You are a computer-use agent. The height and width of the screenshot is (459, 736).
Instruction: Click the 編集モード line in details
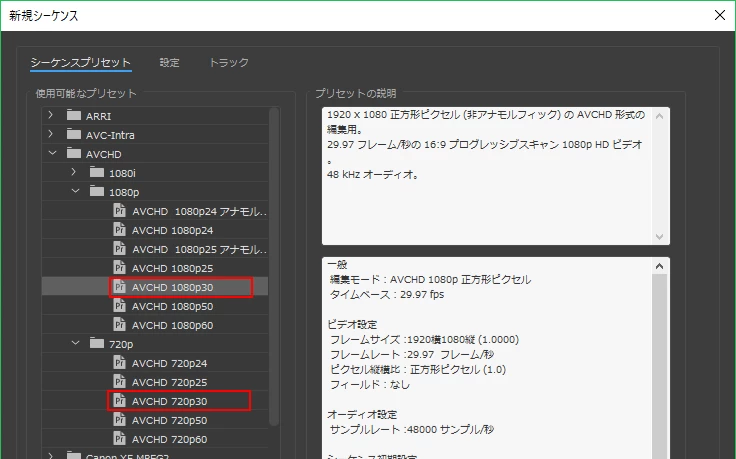430,280
